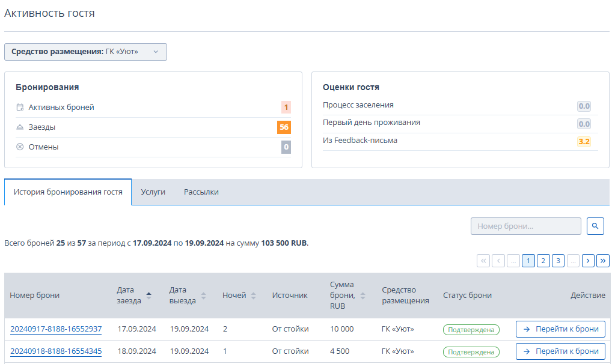Click the Процесс заселения rating 0.0
The width and height of the screenshot is (615, 364).
(x=584, y=106)
